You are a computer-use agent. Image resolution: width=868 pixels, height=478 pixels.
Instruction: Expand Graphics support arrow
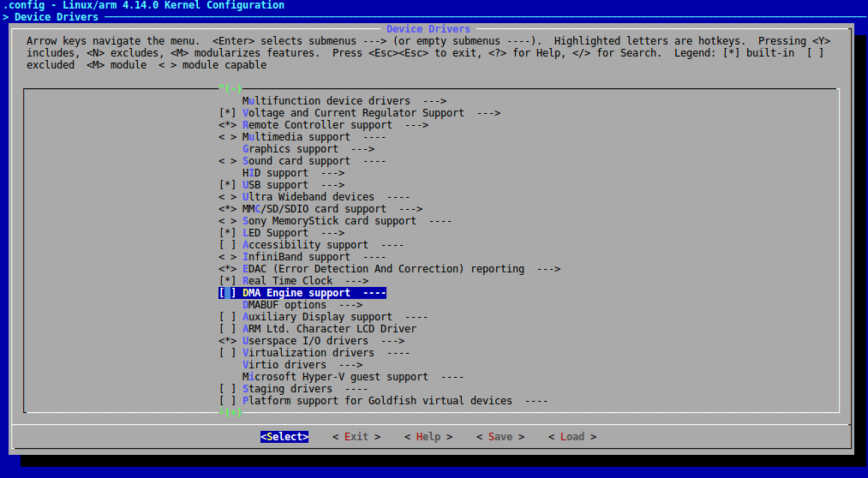pos(362,149)
